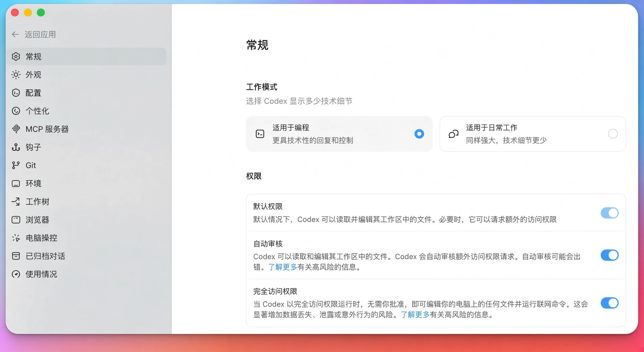Click the 自动审核 row label
The height and width of the screenshot is (352, 644).
[268, 244]
